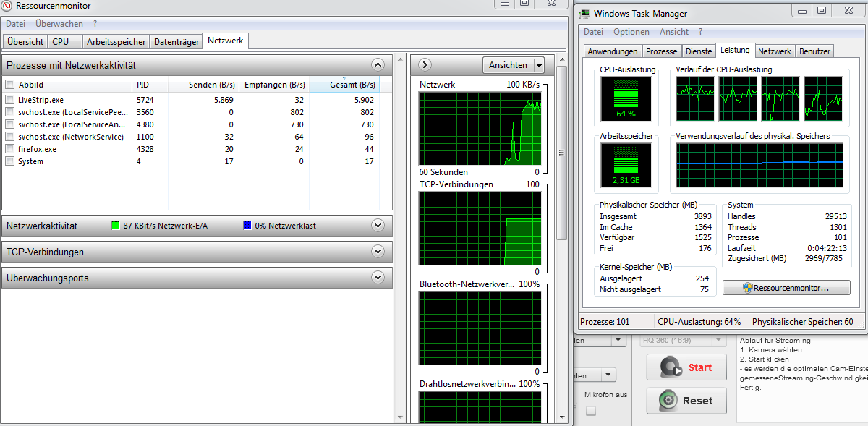This screenshot has width=868, height=426.
Task: Click status bar text Prozesse: 101
Action: [x=606, y=322]
